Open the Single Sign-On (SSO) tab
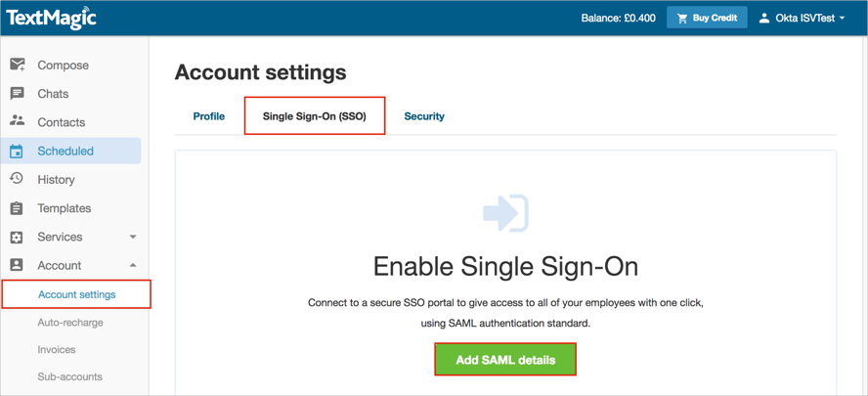 pyautogui.click(x=314, y=116)
